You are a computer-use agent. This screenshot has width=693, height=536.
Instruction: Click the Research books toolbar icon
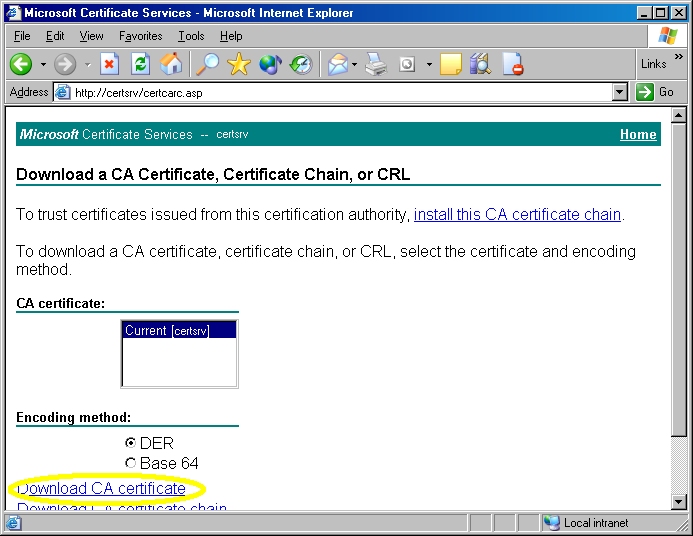click(480, 64)
